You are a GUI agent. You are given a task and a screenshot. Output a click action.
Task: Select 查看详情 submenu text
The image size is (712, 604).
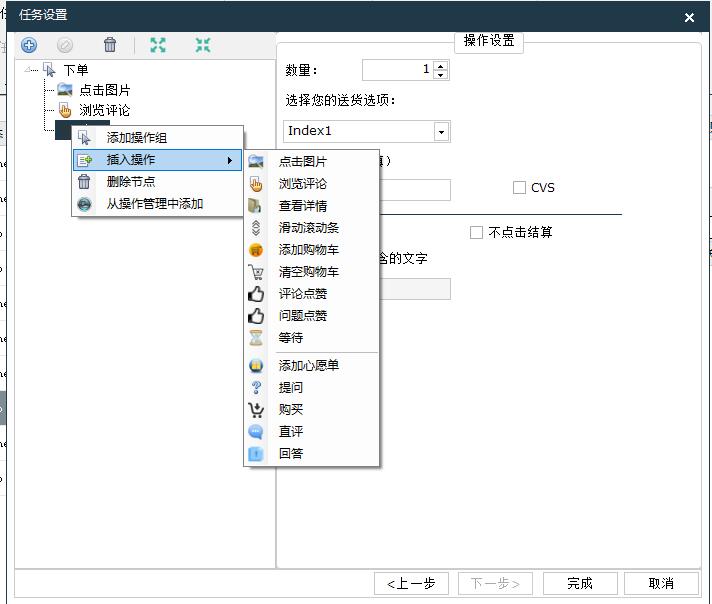click(x=303, y=206)
